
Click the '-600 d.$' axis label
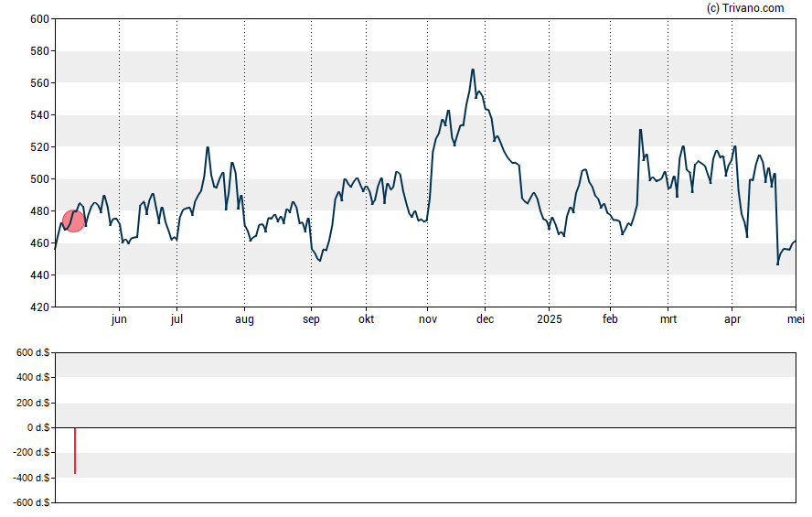[32, 503]
